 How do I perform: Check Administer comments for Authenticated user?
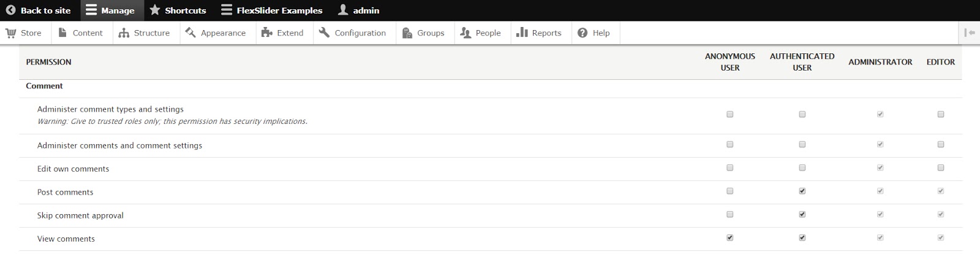pos(802,145)
